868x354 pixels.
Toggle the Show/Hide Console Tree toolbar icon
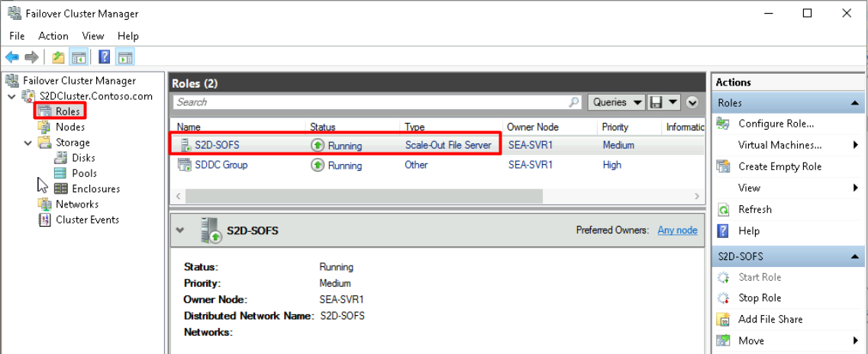click(x=78, y=57)
